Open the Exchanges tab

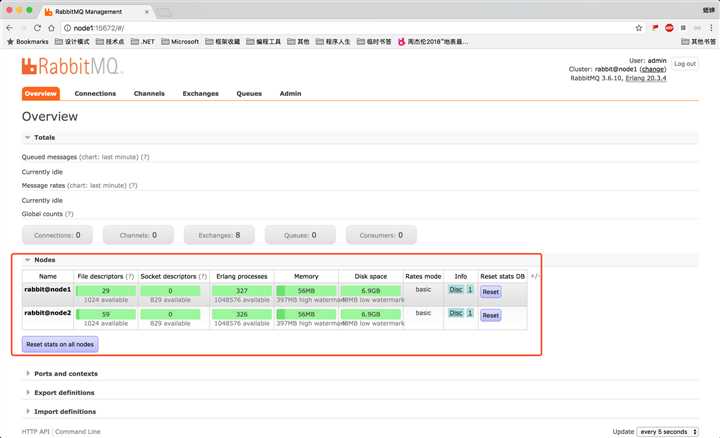coord(201,93)
